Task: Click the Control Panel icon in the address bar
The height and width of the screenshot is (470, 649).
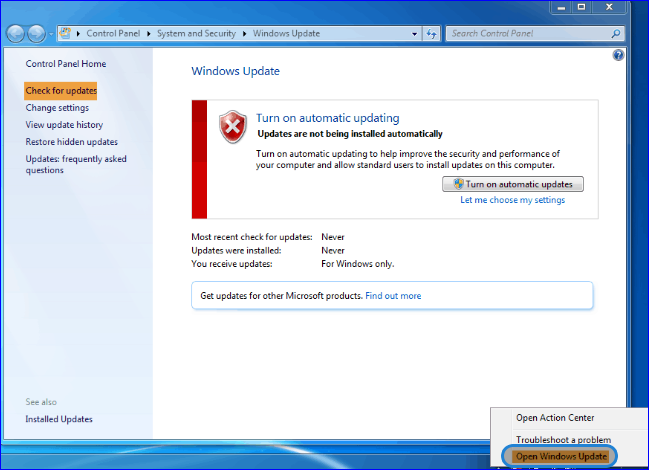Action: 65,33
